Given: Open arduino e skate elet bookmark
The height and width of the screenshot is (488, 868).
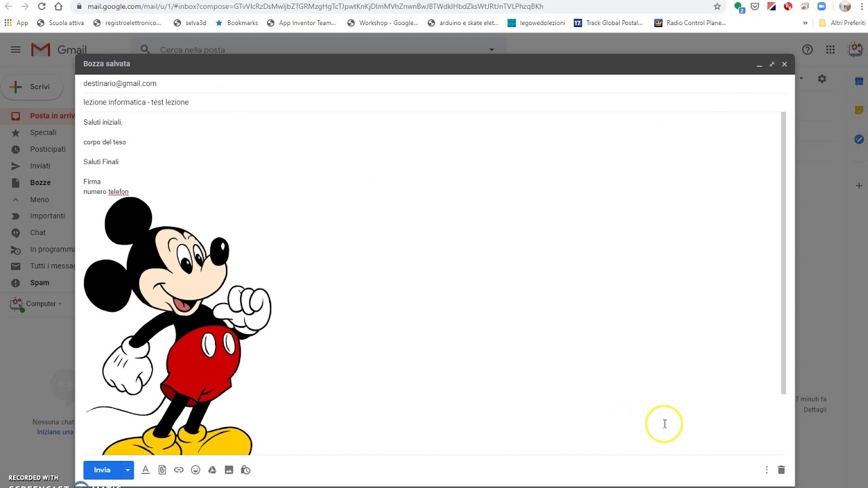Looking at the screenshot, I should tap(463, 22).
